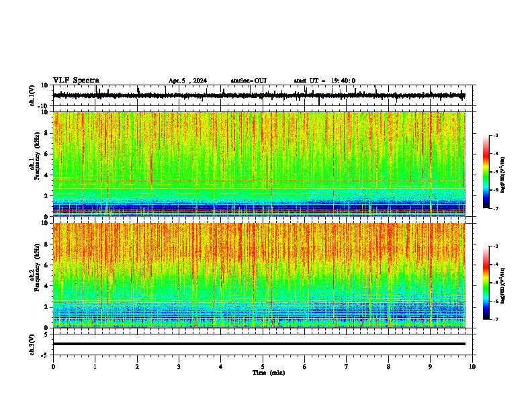
Task: Click the time axis tick label "5"
Action: click(263, 367)
